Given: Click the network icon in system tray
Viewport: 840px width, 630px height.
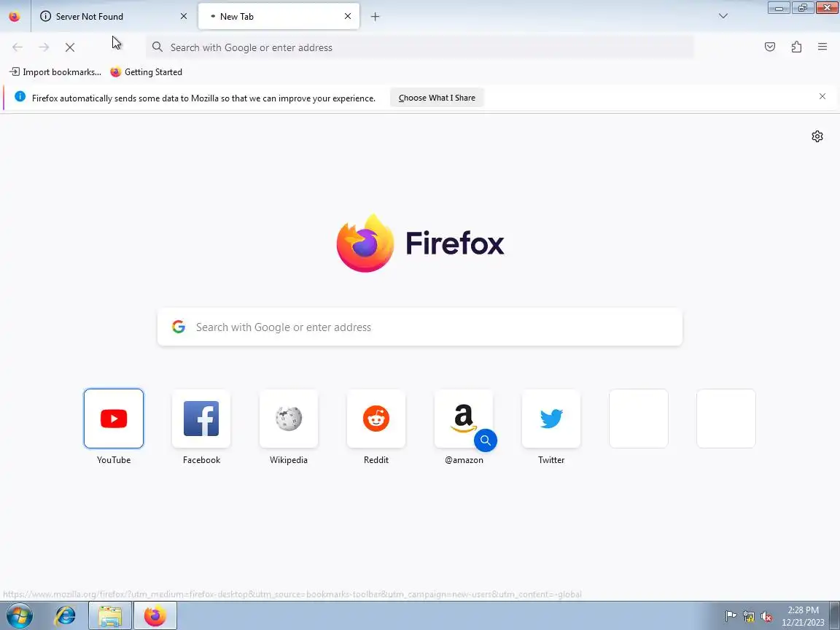Looking at the screenshot, I should (748, 617).
